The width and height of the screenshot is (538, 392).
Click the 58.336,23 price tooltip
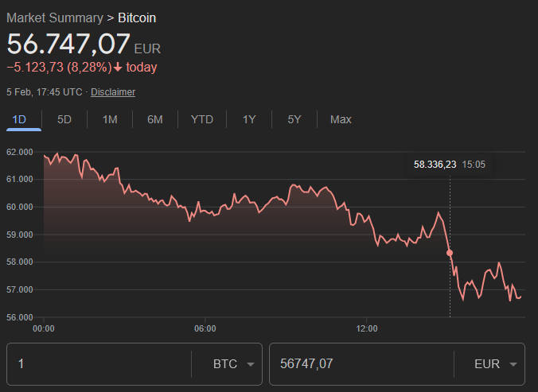pos(435,165)
